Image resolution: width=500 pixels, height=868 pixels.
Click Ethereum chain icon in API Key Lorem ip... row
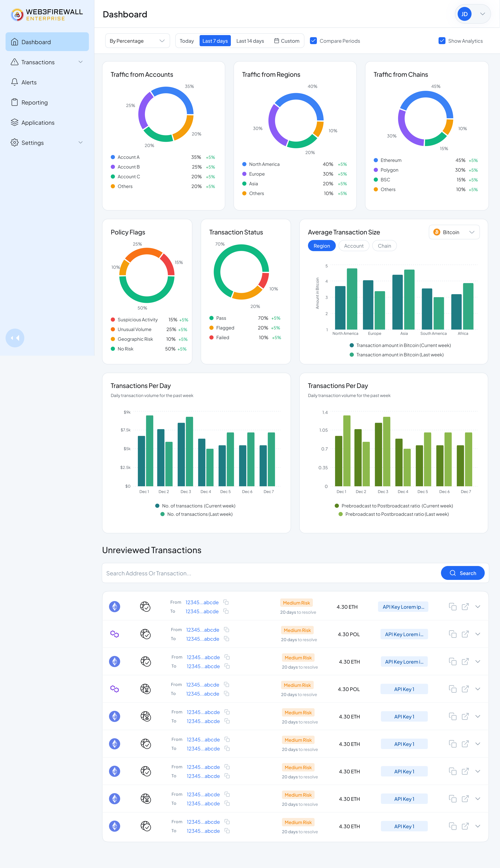pyautogui.click(x=115, y=607)
